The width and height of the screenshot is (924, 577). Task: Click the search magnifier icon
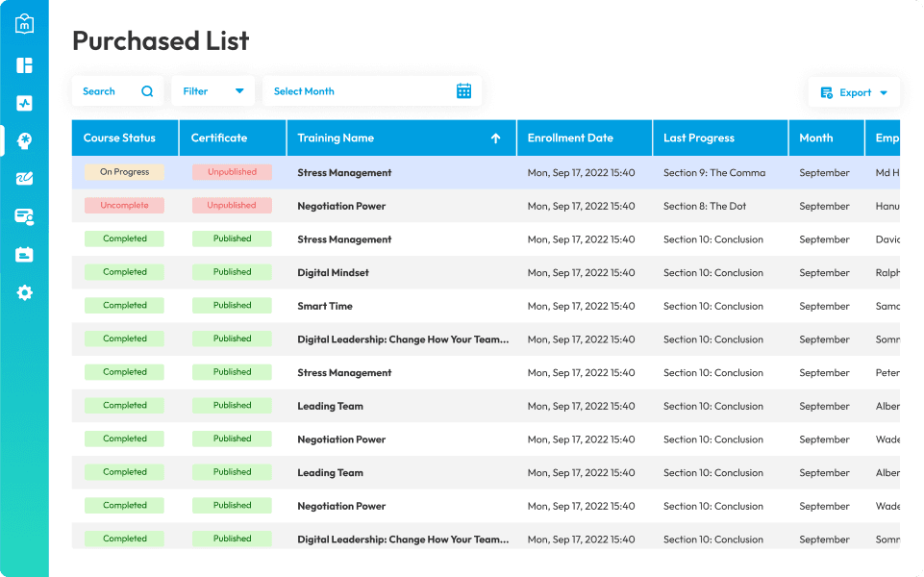pos(147,91)
